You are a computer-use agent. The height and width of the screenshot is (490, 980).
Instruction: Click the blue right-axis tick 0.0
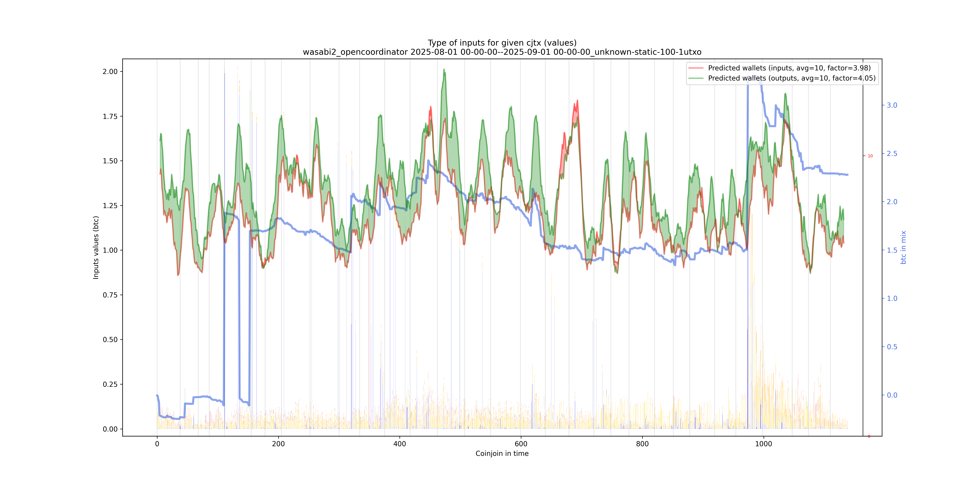point(892,395)
